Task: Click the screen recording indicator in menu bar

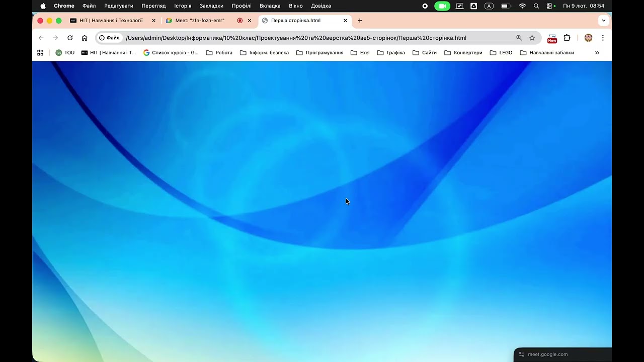Action: [x=425, y=6]
